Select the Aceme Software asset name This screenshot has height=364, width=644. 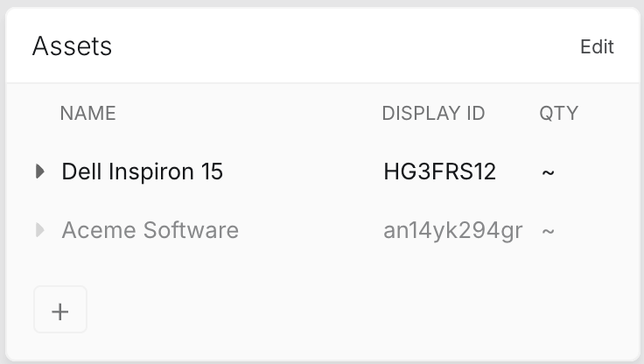150,230
